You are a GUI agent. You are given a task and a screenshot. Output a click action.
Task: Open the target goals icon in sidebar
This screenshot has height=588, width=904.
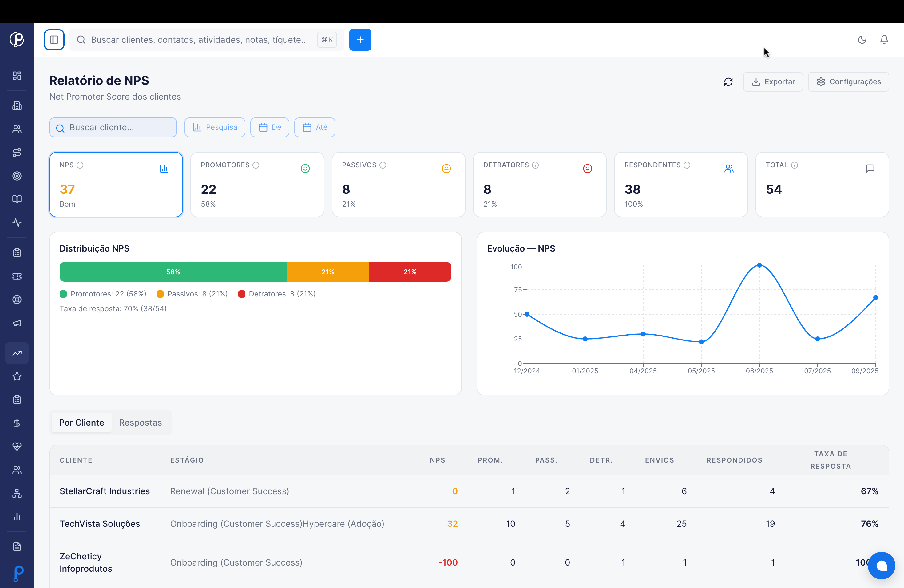17,176
